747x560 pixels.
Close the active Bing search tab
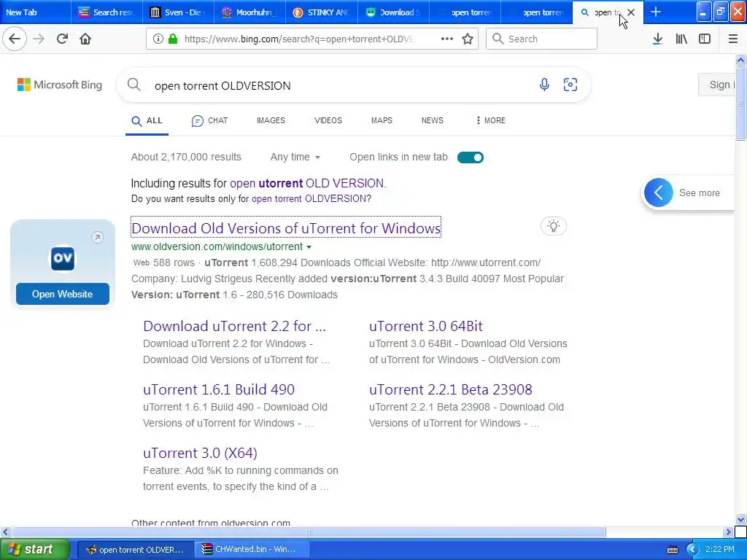(x=631, y=12)
